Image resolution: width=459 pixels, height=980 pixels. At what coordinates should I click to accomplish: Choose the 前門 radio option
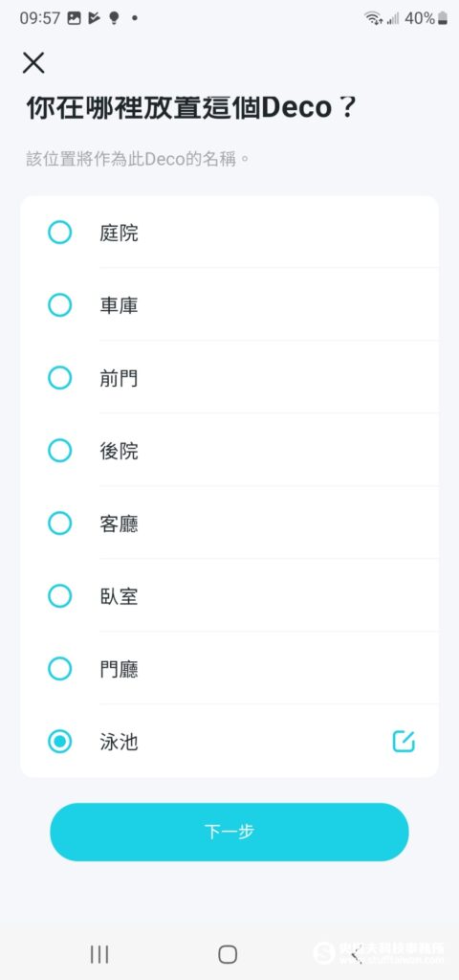coord(60,377)
